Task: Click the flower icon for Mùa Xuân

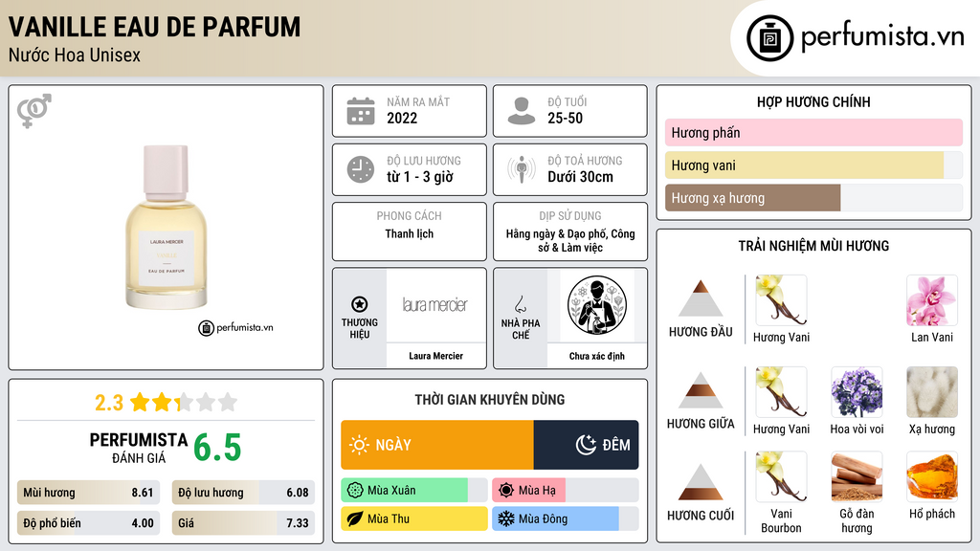Action: tap(355, 490)
